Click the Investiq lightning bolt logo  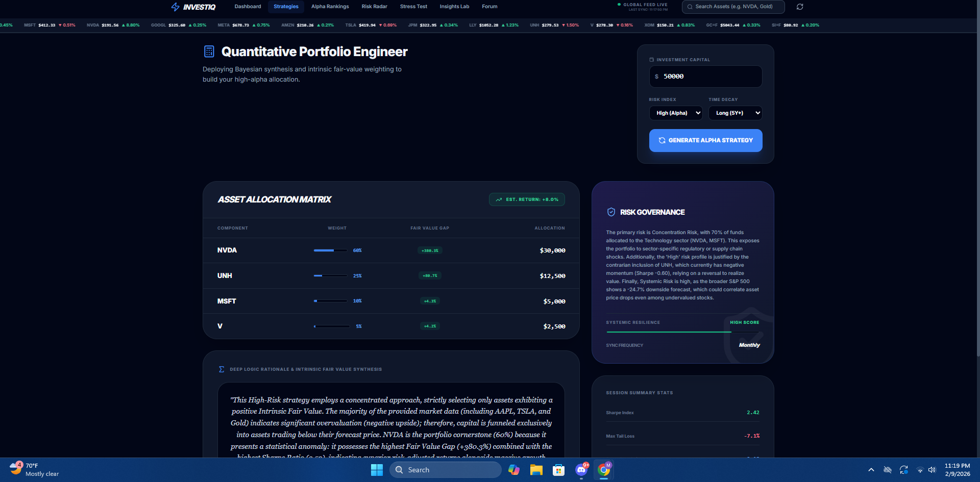click(x=176, y=7)
